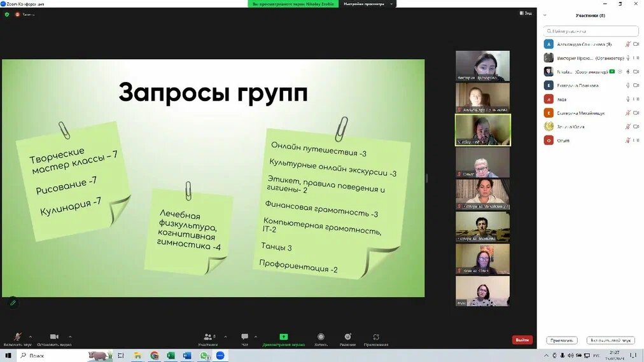Collapse participants panel with header chevron

click(x=545, y=15)
